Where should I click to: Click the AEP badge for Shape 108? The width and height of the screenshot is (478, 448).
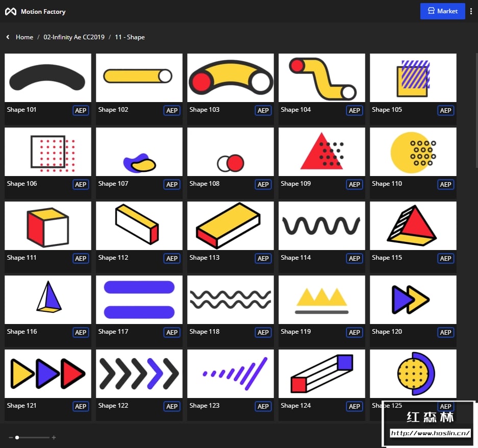263,185
